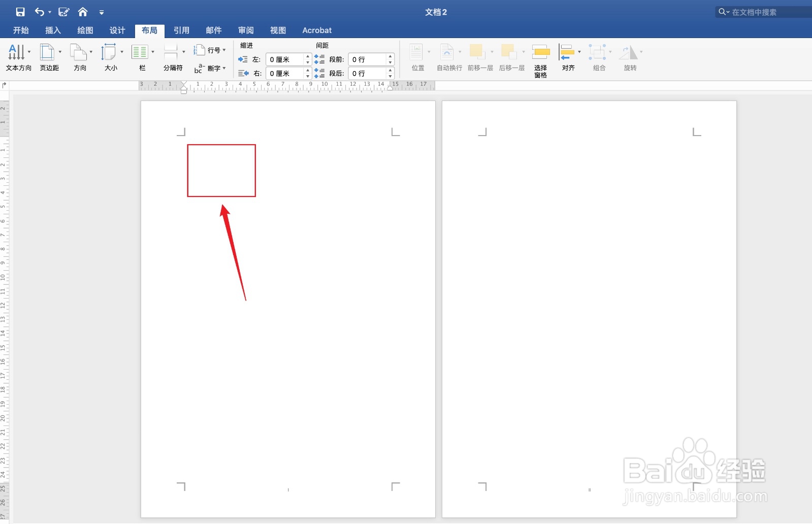This screenshot has width=812, height=524.
Task: Open the 方向 orientation menu
Action: coord(80,57)
